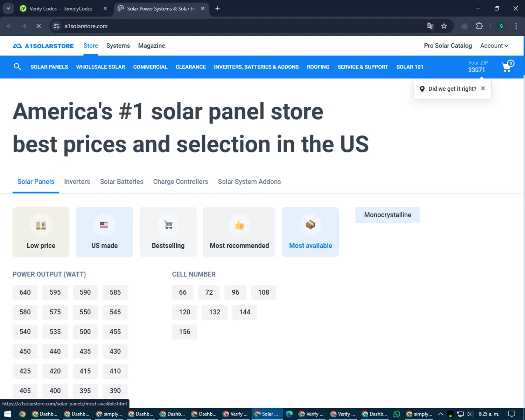This screenshot has width=525, height=420.
Task: Open browser extensions puzzle icon
Action: pos(479,26)
